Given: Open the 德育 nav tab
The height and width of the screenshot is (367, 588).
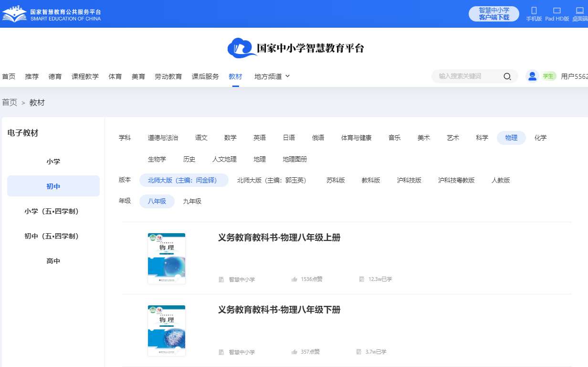Looking at the screenshot, I should pyautogui.click(x=55, y=76).
